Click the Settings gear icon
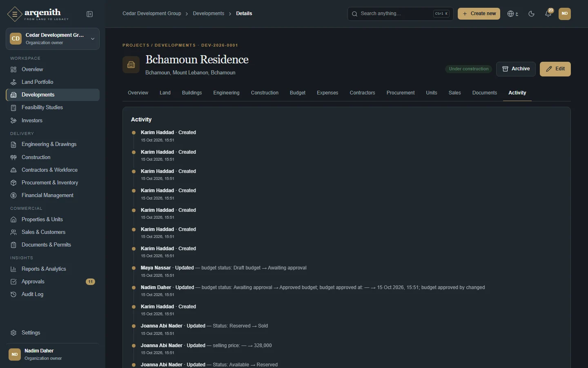Viewport: 588px width, 368px height. tap(13, 333)
